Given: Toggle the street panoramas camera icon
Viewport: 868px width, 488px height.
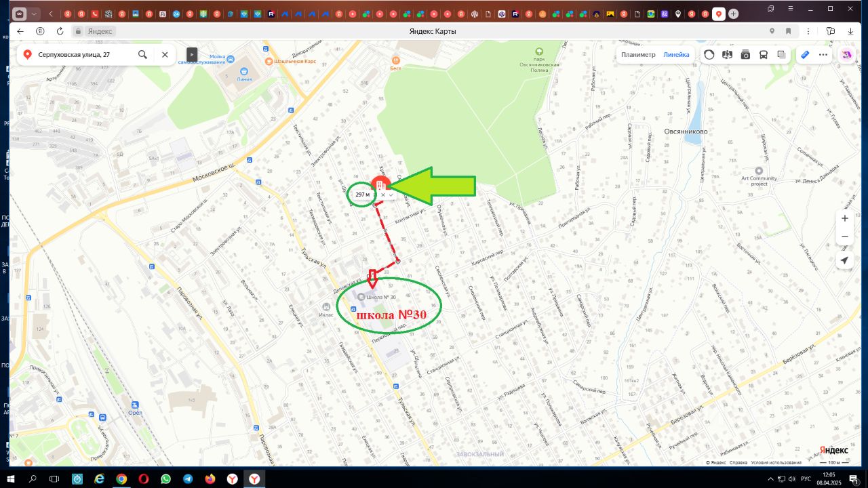Looking at the screenshot, I should (x=745, y=55).
